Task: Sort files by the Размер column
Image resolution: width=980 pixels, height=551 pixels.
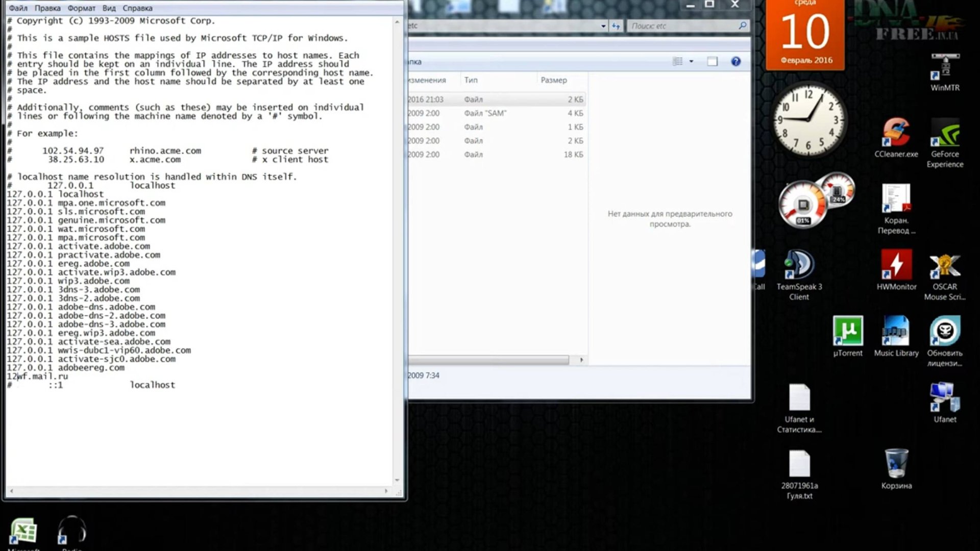Action: tap(554, 80)
